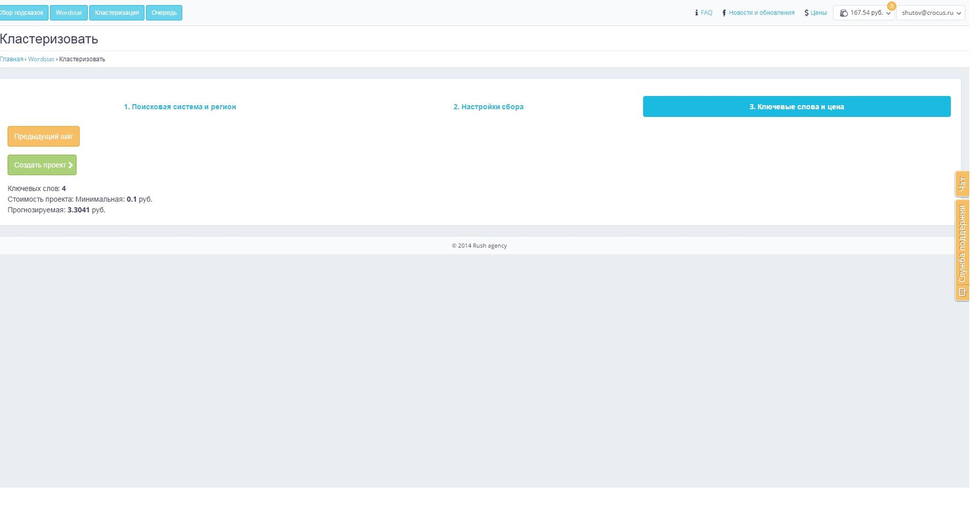Go to Главная via breadcrumb
This screenshot has height=531, width=980.
tap(12, 59)
